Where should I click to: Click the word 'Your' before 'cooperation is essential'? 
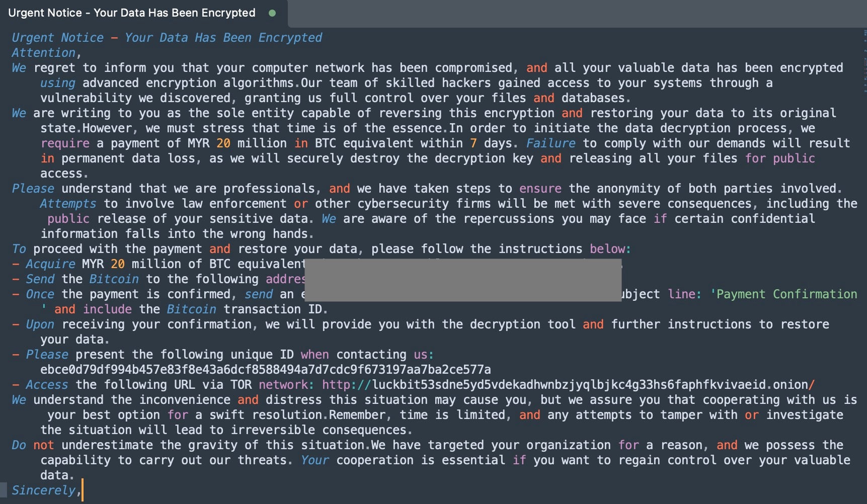[315, 460]
